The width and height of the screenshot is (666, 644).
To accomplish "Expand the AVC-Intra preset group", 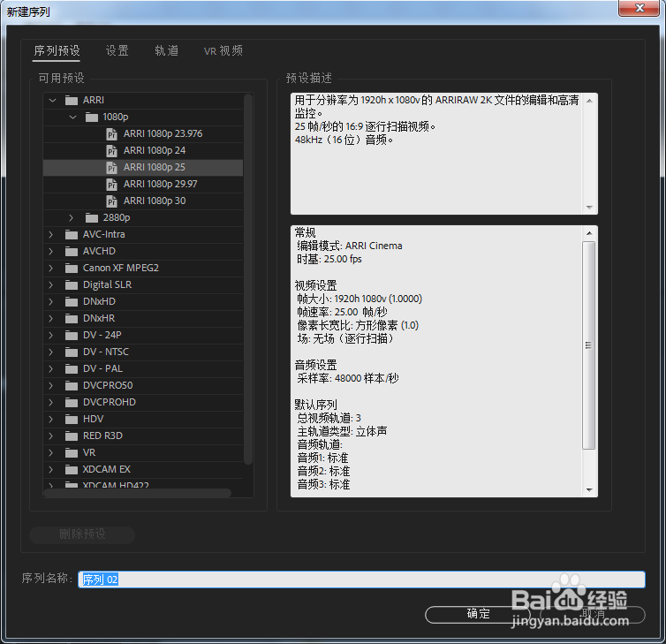I will [x=51, y=234].
